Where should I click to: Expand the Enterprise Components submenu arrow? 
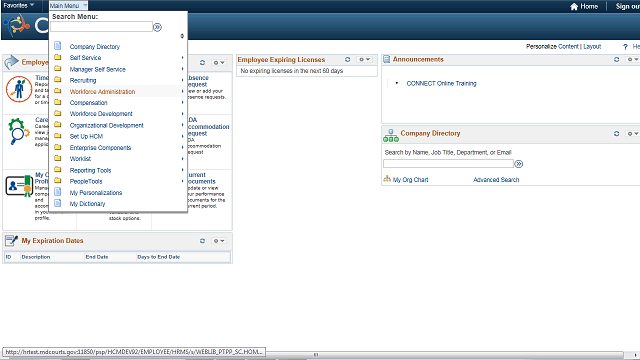(x=182, y=147)
